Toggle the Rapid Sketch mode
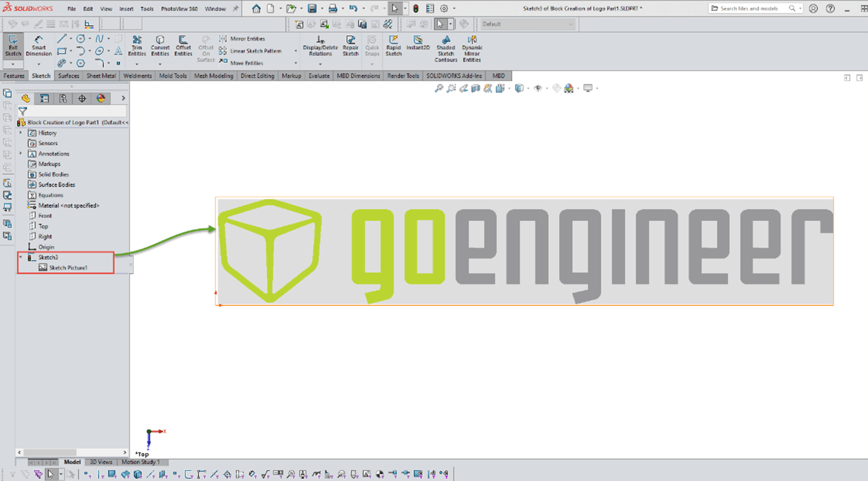This screenshot has width=868, height=481. (x=393, y=46)
